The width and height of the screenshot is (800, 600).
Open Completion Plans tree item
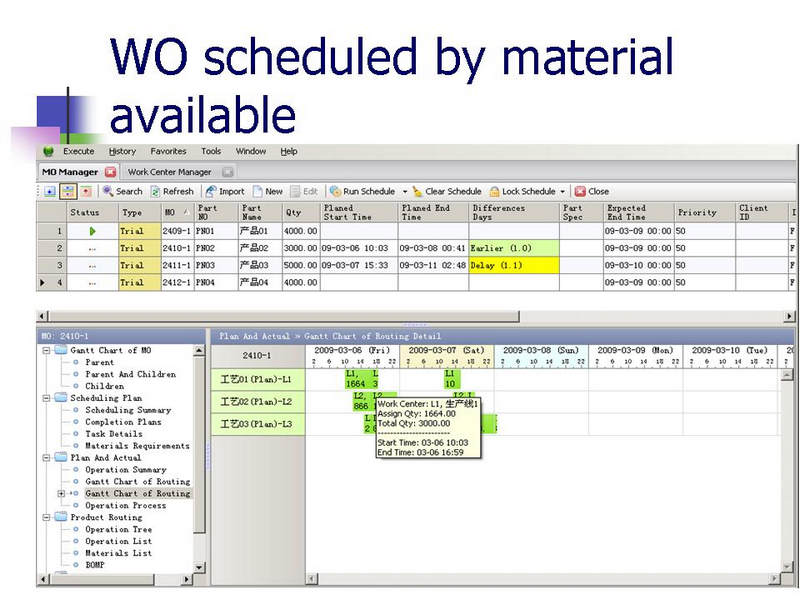[123, 422]
